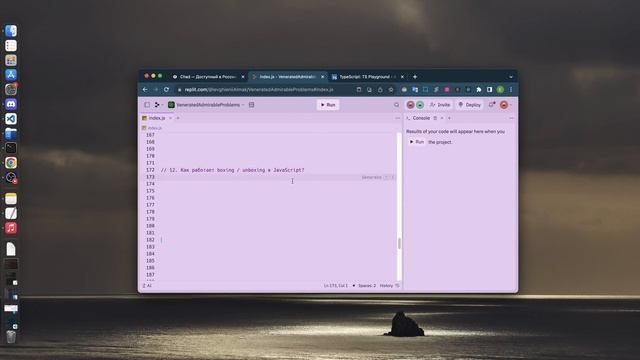Click the clear console trash icon

pos(435,118)
